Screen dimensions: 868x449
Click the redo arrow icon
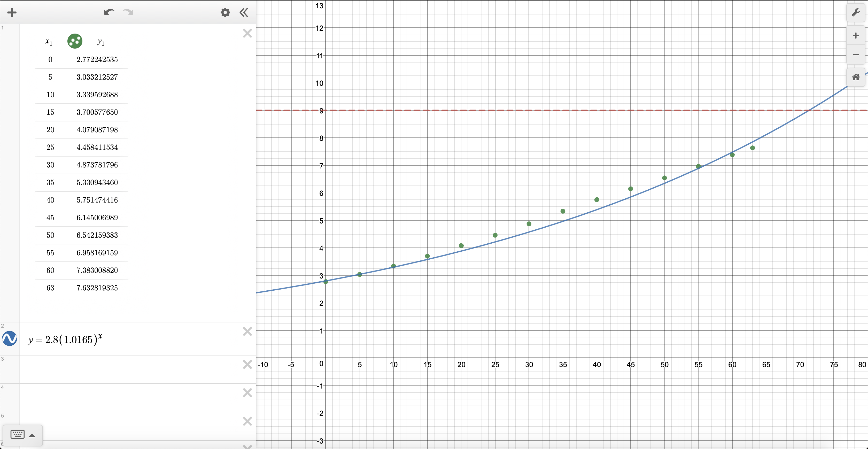click(128, 12)
